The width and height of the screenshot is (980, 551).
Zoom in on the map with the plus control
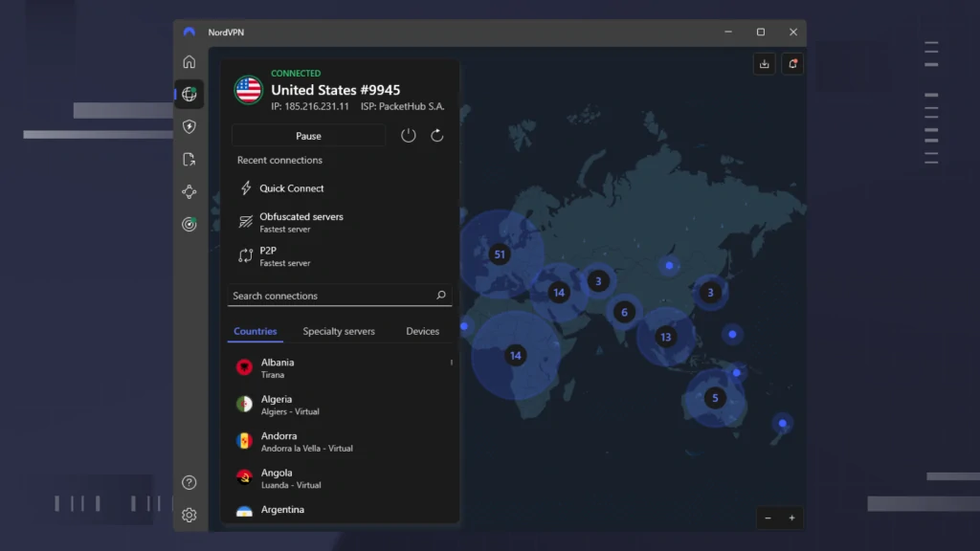[x=793, y=518]
